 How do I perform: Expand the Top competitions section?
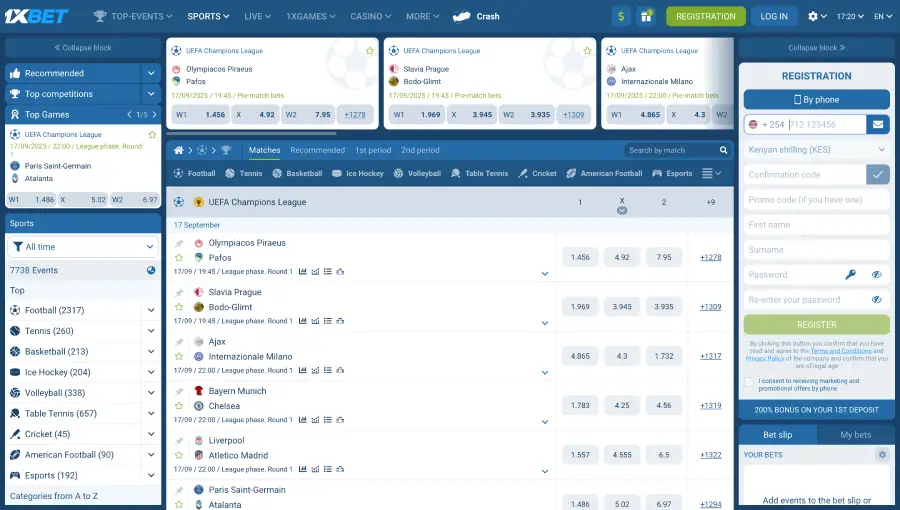[x=151, y=94]
